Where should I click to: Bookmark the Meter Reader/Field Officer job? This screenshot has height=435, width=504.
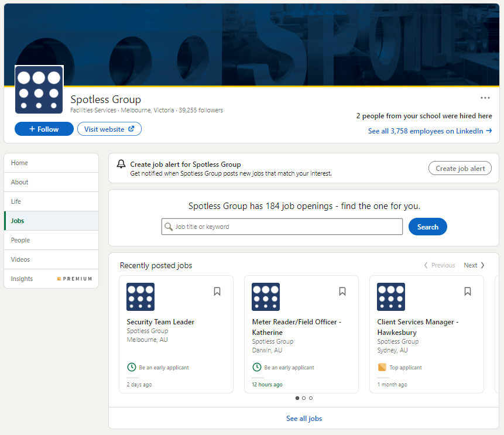(342, 291)
